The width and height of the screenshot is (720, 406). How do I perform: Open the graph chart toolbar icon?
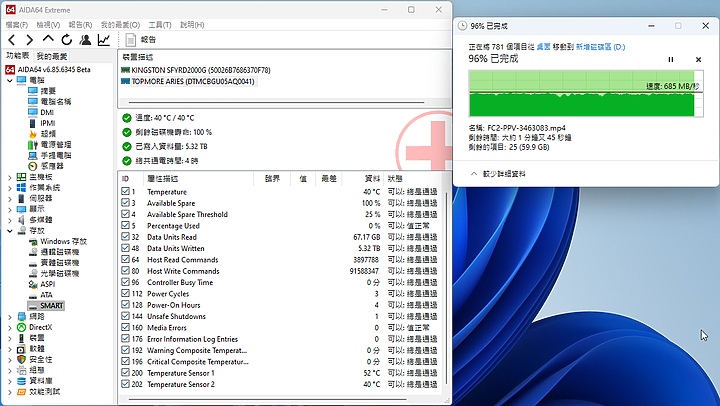click(x=104, y=40)
